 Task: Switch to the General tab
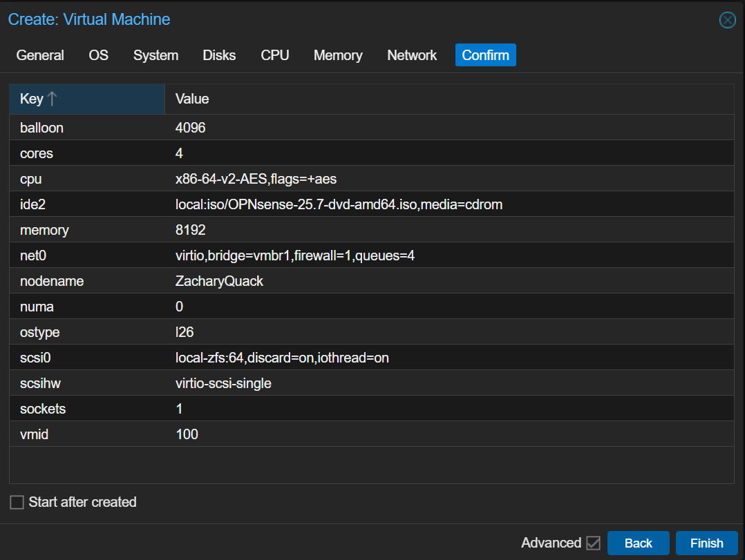tap(40, 55)
